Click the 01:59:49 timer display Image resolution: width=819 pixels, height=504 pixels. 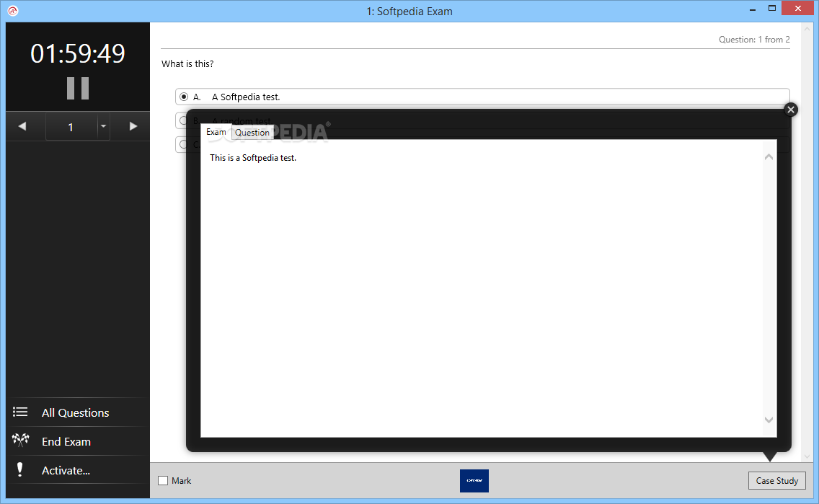coord(78,53)
